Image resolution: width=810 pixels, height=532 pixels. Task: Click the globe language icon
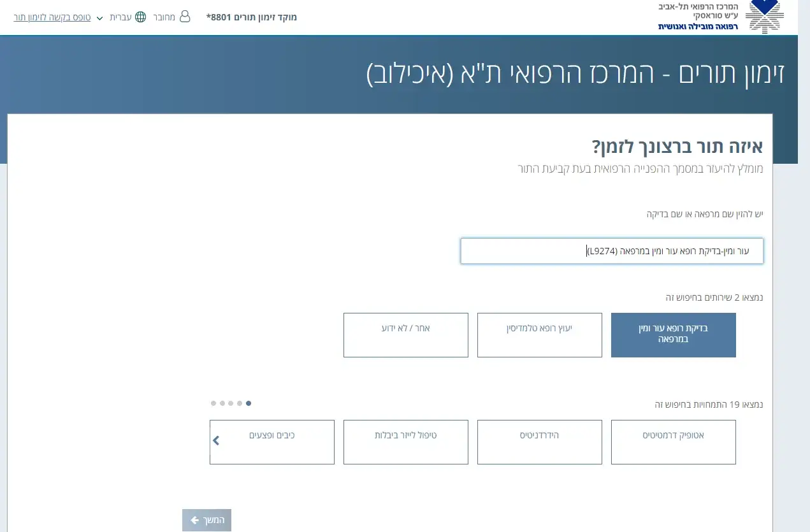tap(141, 17)
